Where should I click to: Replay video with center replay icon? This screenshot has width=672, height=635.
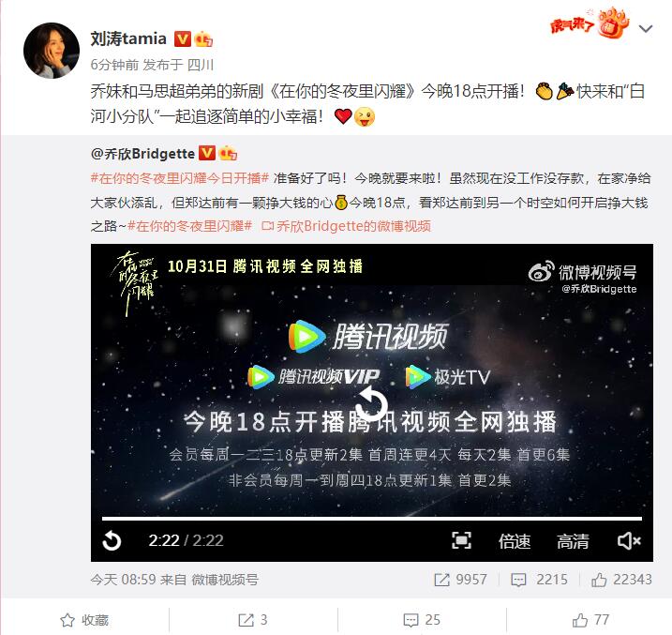coord(371,402)
